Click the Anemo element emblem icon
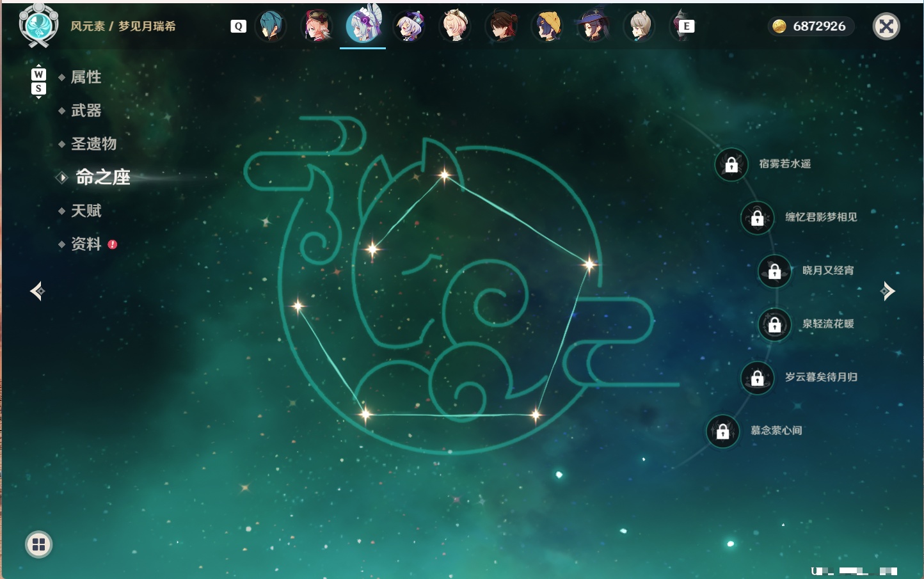Screen dimensions: 924x579 38,26
